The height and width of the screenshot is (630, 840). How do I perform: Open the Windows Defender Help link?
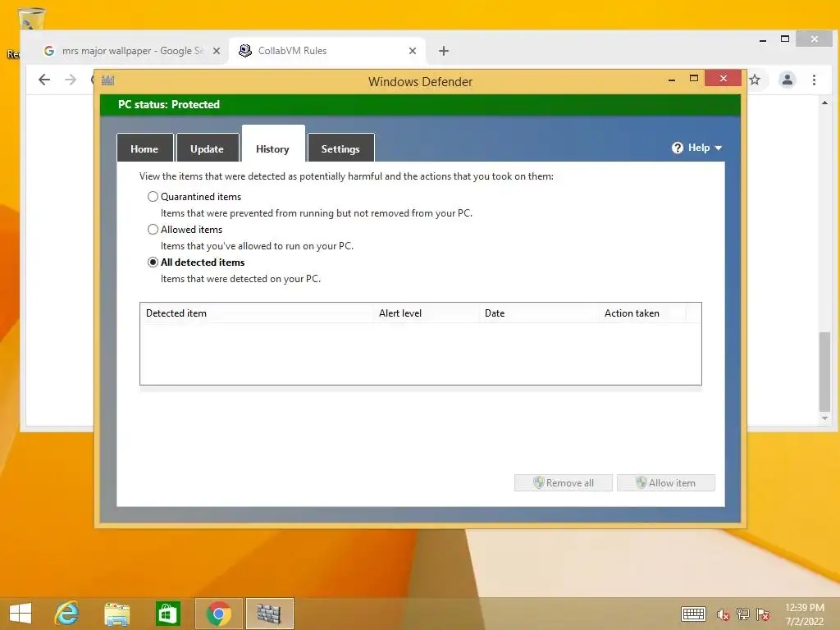[699, 148]
